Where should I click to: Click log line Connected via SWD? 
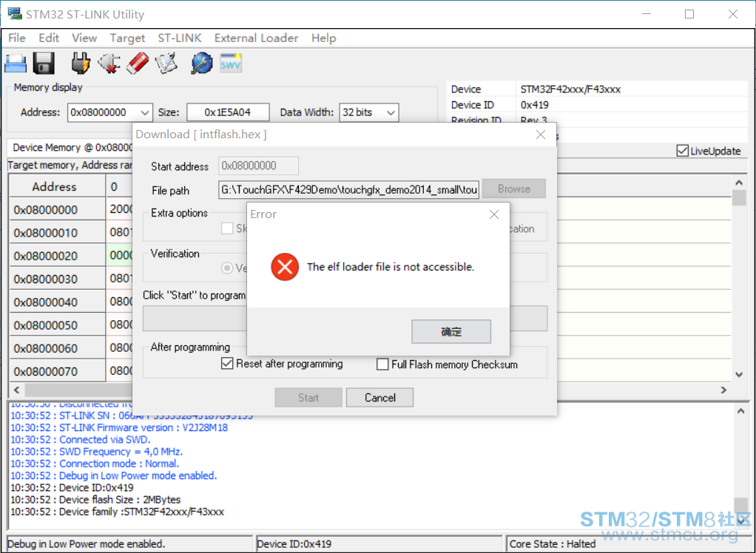click(x=81, y=439)
